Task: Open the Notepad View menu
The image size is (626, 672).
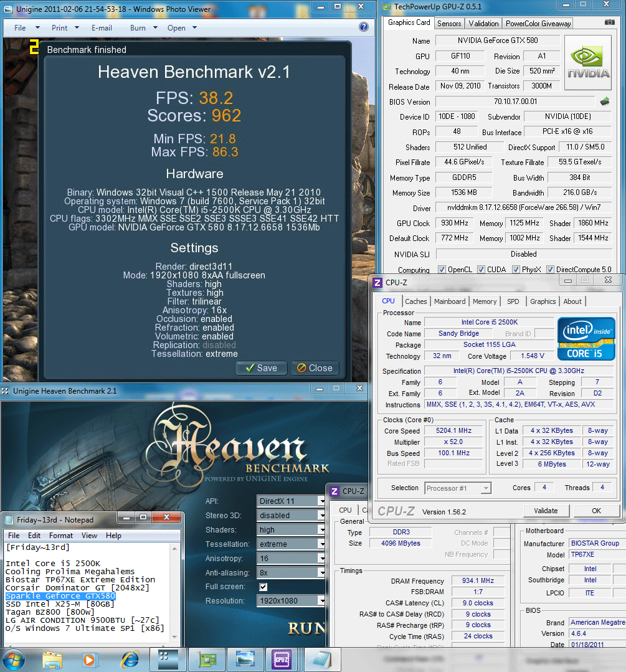Action: point(89,536)
